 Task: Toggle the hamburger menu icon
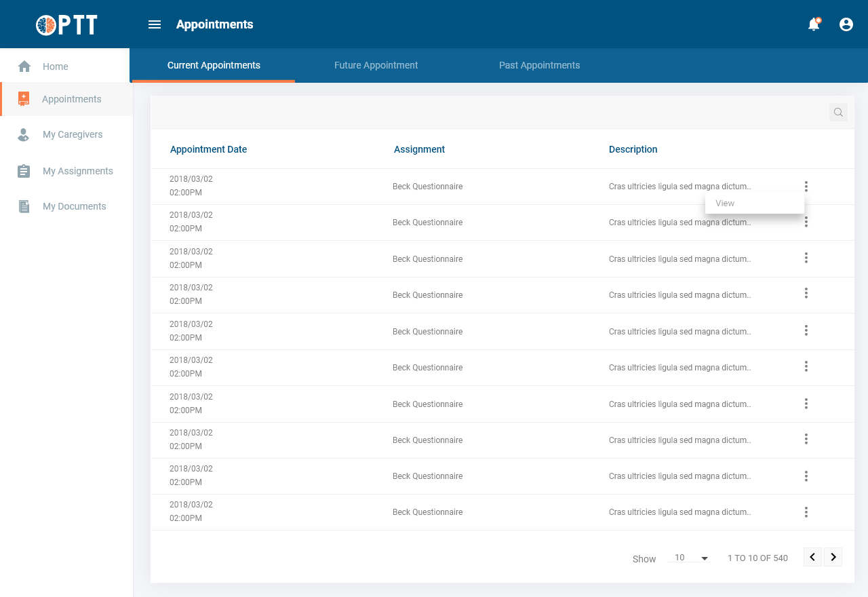[155, 24]
